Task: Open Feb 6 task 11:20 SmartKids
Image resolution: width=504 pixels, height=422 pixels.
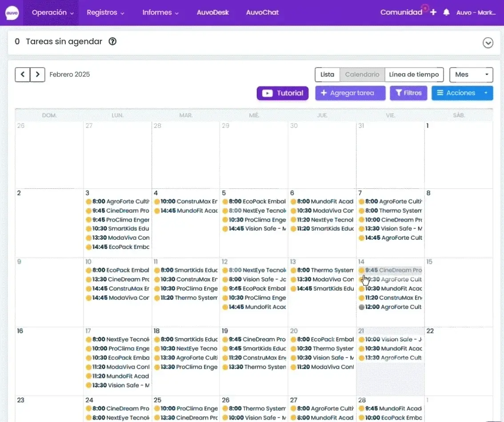Action: tap(322, 229)
